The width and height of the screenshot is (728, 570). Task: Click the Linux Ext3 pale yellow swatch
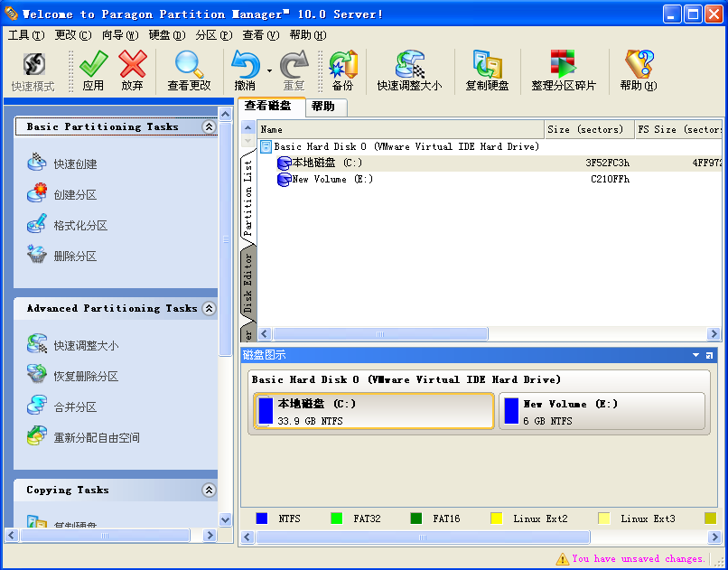point(604,519)
